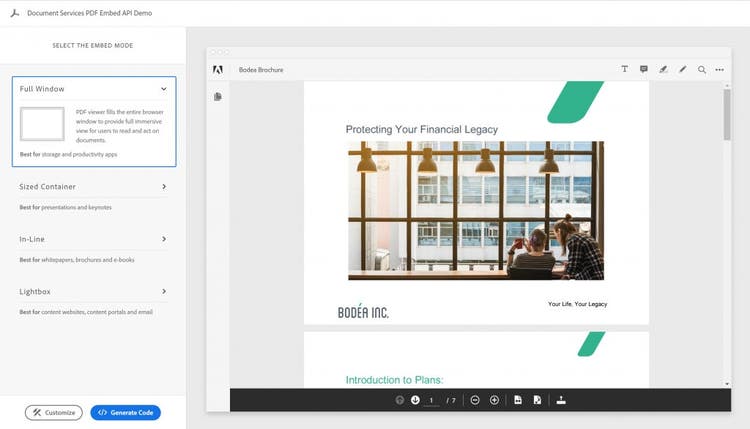
Task: Collapse the Full Window embed mode
Action: (x=164, y=89)
